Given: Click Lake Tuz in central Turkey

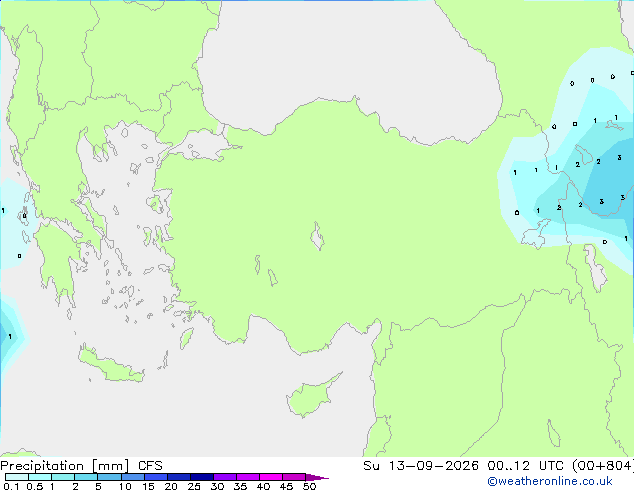Looking at the screenshot, I should pos(317,236).
